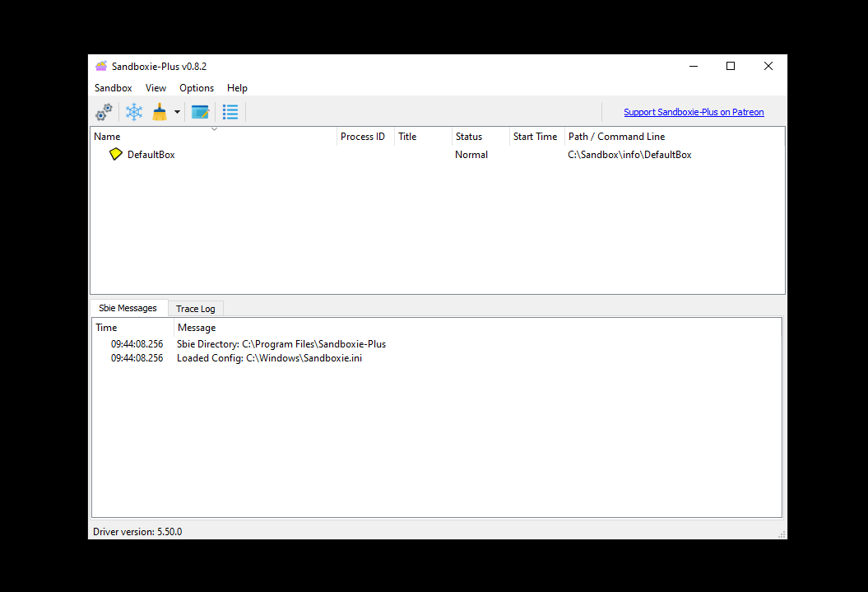This screenshot has height=592, width=868.
Task: Open the Sandbox menu
Action: 113,88
